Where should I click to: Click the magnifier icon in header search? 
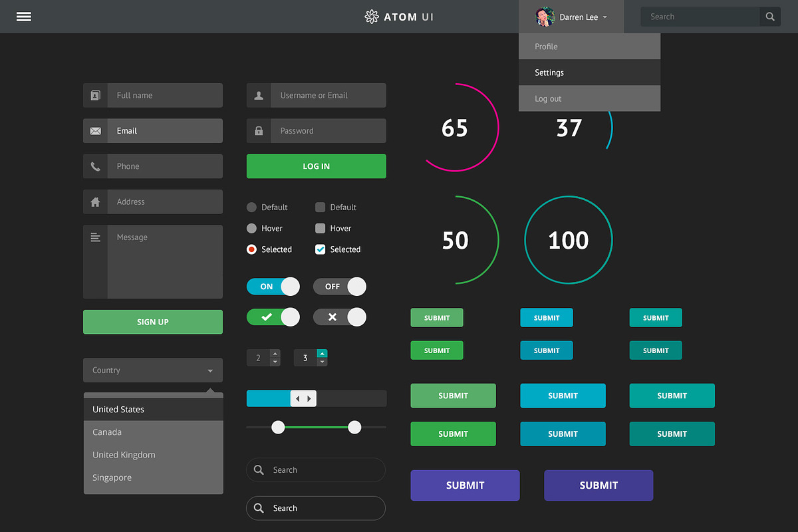[x=770, y=17]
